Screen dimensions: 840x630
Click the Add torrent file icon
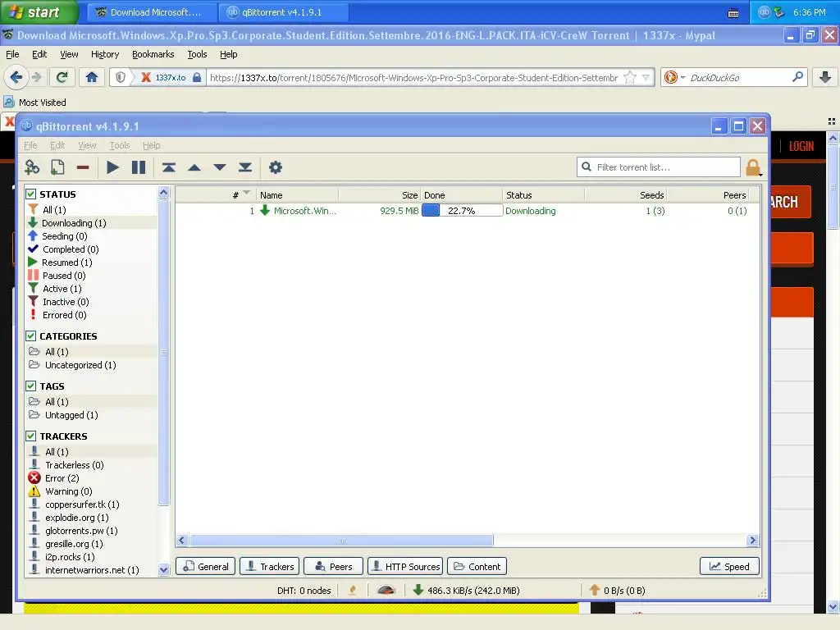coord(57,167)
